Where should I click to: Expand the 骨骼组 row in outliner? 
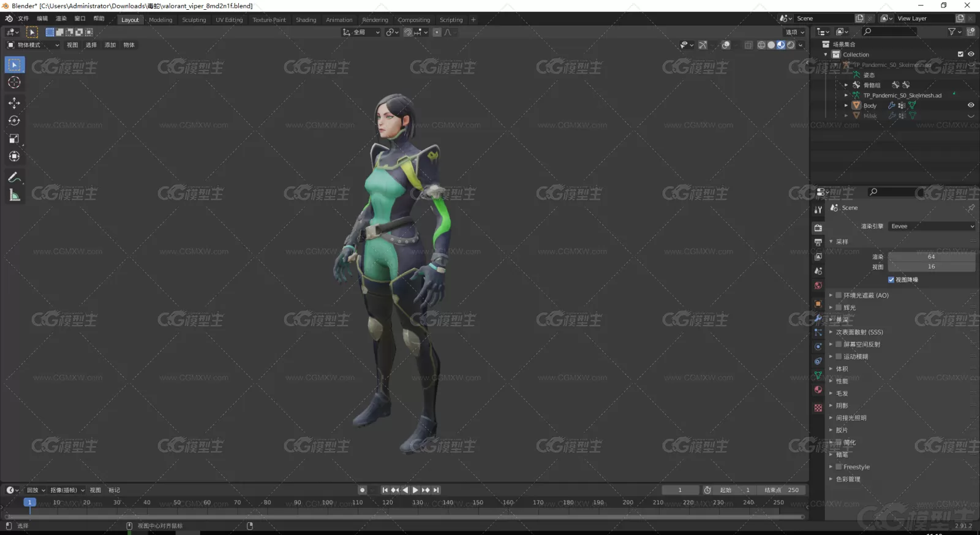tap(846, 86)
